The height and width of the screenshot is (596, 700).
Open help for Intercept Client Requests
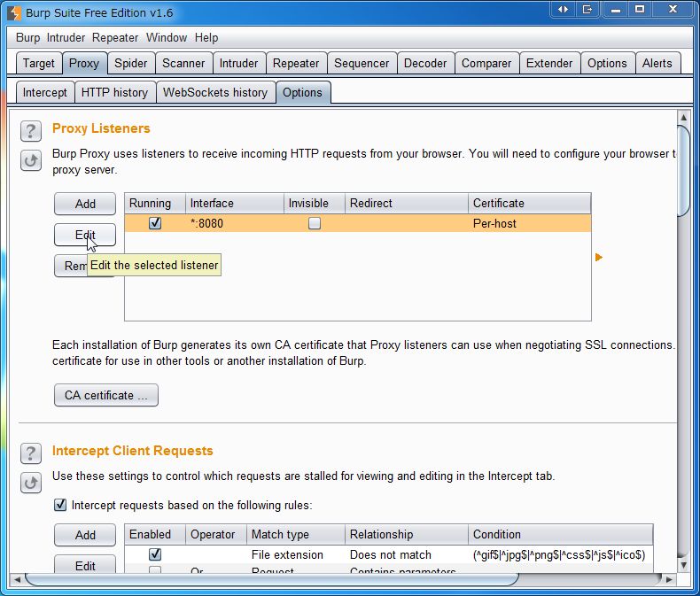point(31,453)
